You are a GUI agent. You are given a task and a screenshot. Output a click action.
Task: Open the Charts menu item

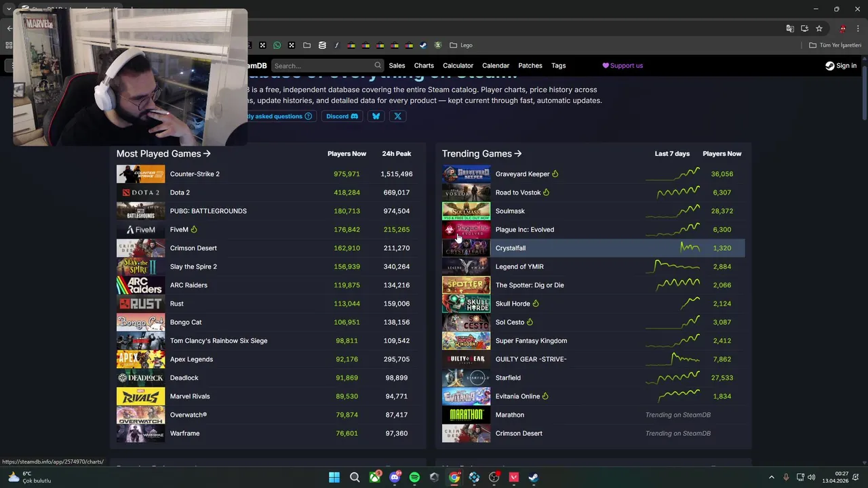[x=424, y=66]
